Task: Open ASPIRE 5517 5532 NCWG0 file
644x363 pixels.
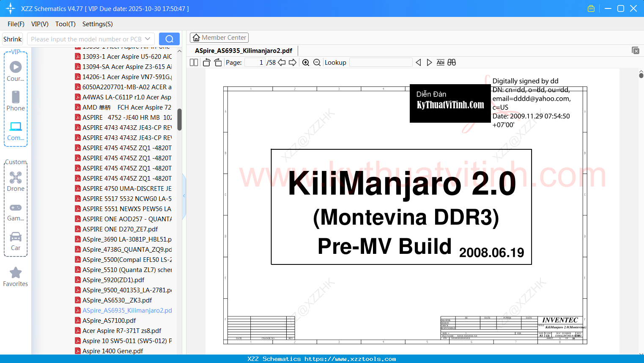Action: pyautogui.click(x=123, y=198)
